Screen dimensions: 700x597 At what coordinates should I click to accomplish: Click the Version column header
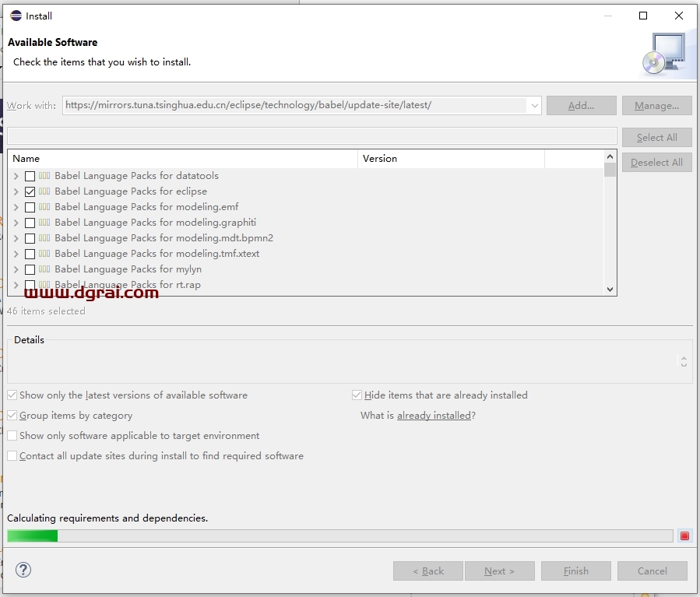pos(451,159)
